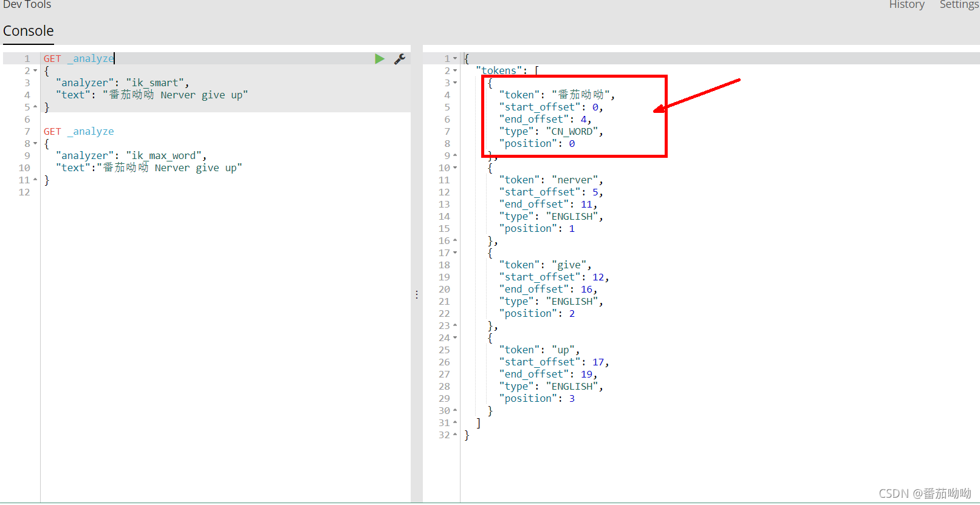Collapse the fold arrow at editor line 5

(35, 107)
